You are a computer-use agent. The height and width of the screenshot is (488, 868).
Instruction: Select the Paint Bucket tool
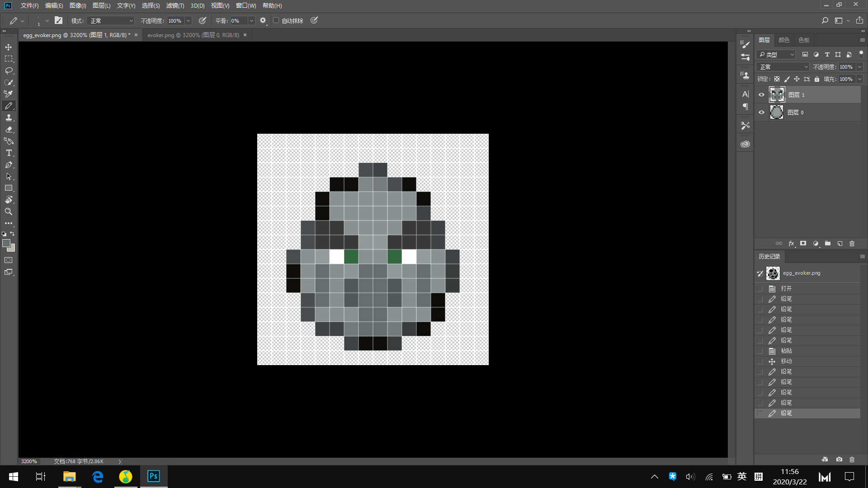pos(9,141)
